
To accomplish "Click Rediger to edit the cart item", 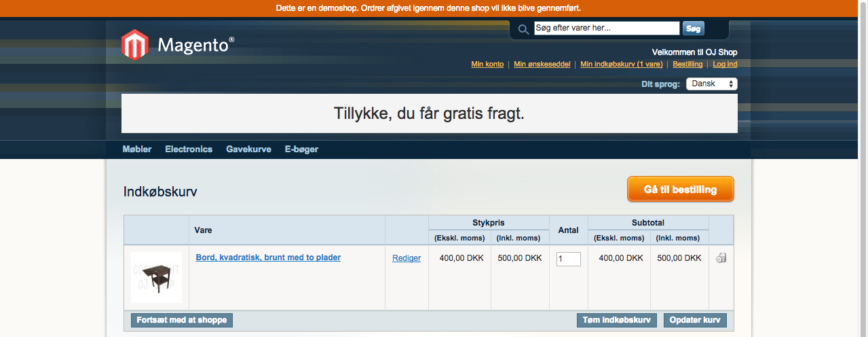I will coord(407,258).
